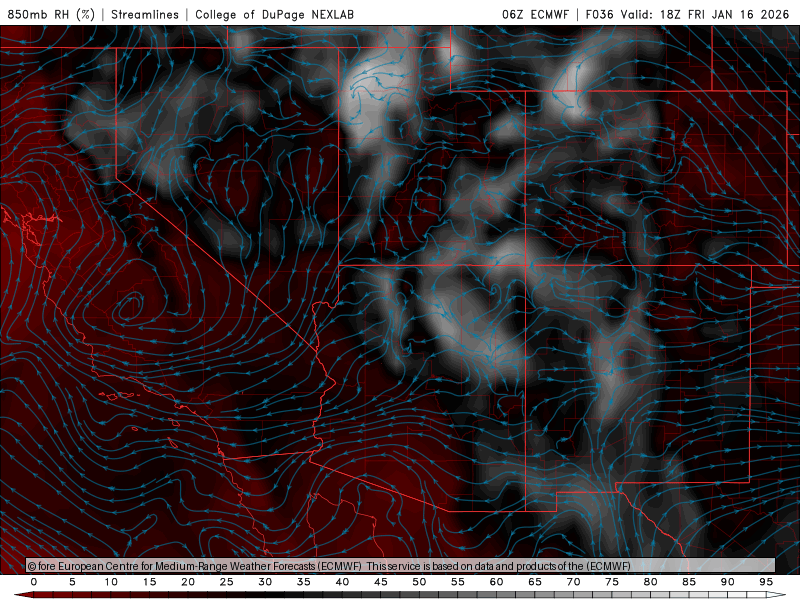Viewport: 800px width, 600px height.
Task: Click the 45 value on the RH scale
Action: coord(381,582)
